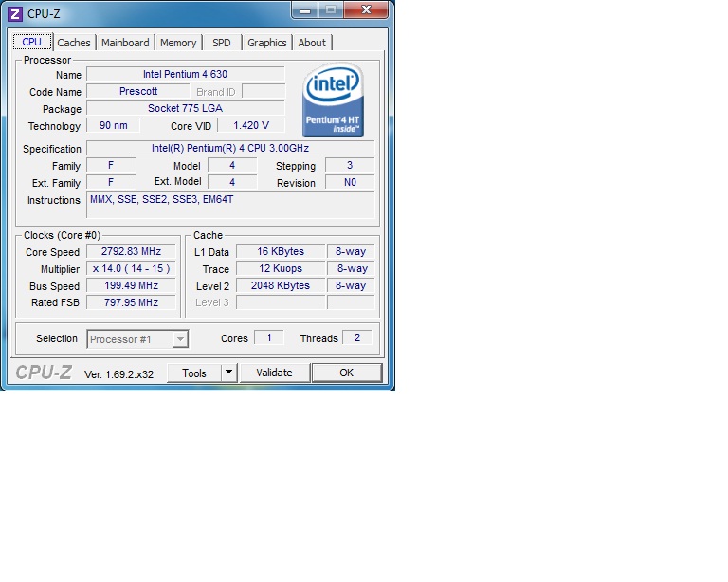Minimize the CPU-Z window
The width and height of the screenshot is (728, 582).
point(305,10)
